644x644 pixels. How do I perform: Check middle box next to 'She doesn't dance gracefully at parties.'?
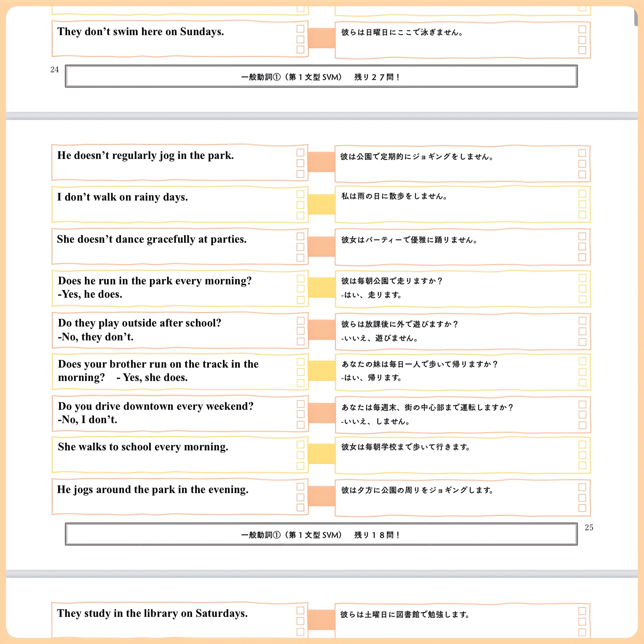300,247
